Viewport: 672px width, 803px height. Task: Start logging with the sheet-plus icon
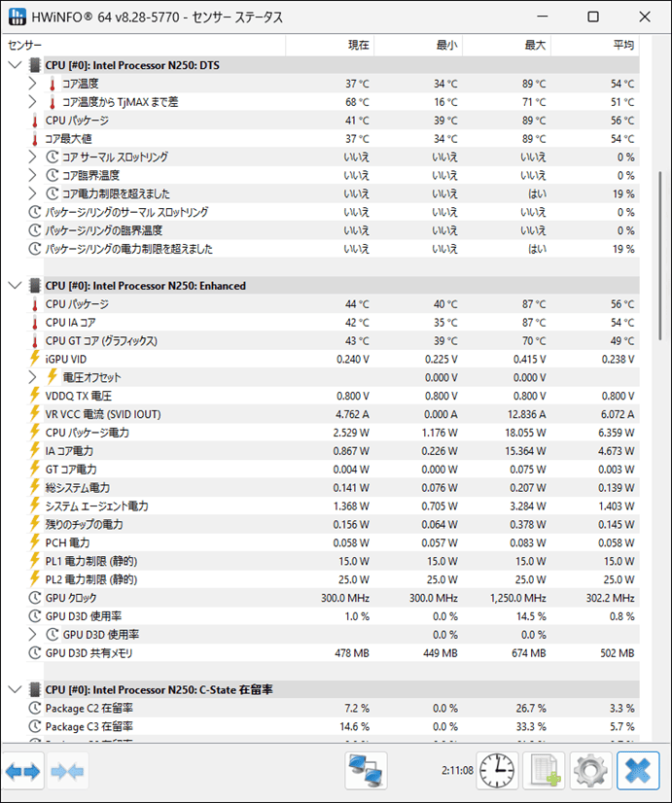click(x=544, y=771)
